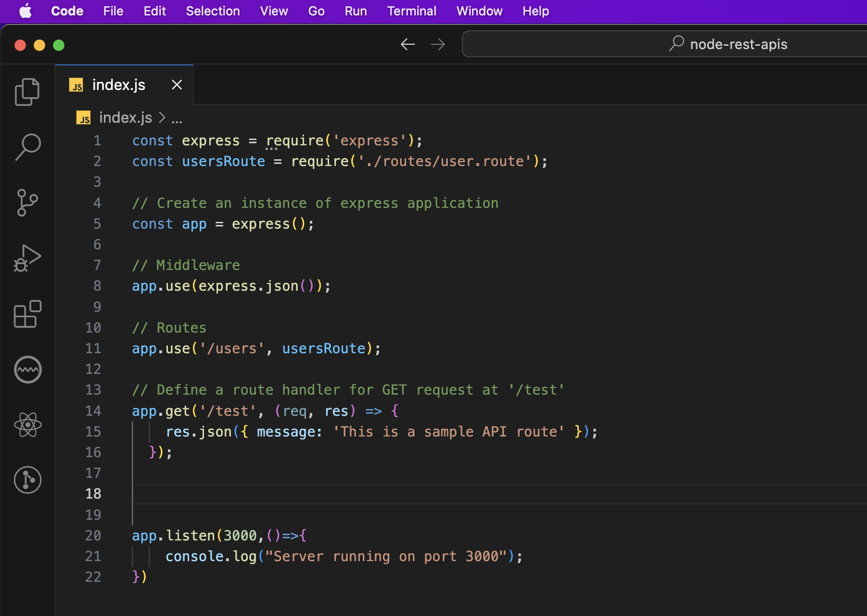The height and width of the screenshot is (616, 867).
Task: Open the Search view icon
Action: tap(27, 147)
